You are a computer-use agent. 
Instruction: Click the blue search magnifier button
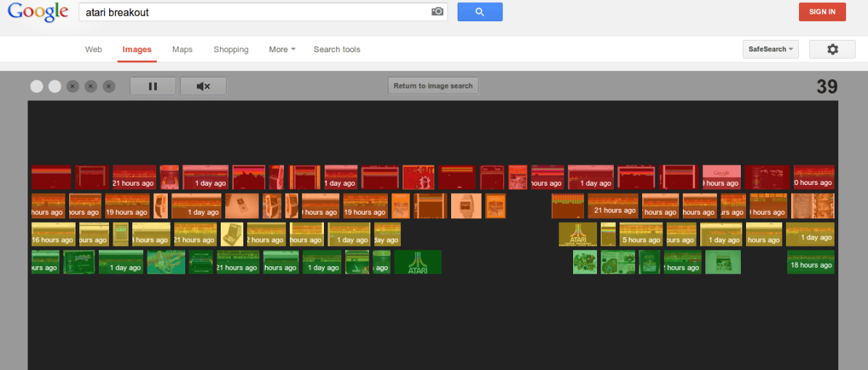[480, 12]
